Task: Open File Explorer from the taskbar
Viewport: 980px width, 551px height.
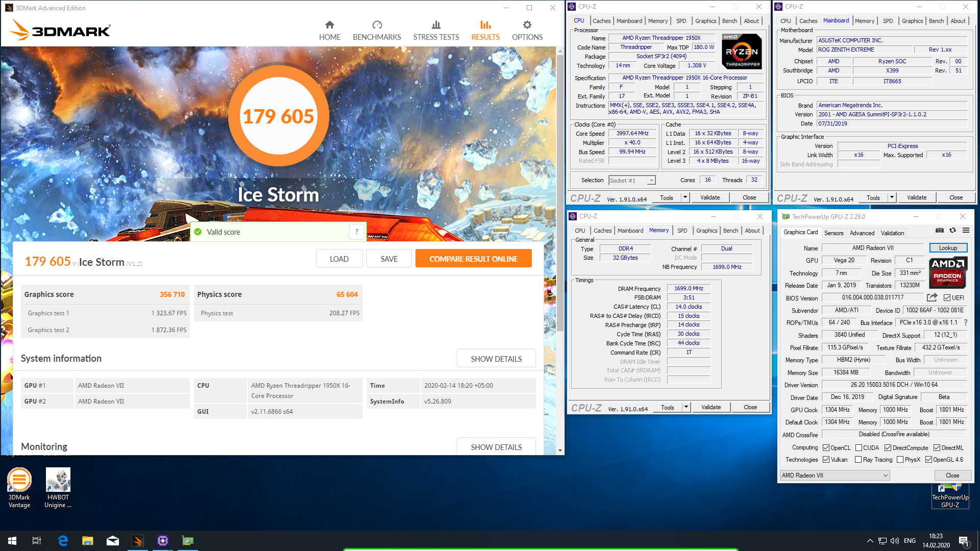Action: [x=88, y=541]
